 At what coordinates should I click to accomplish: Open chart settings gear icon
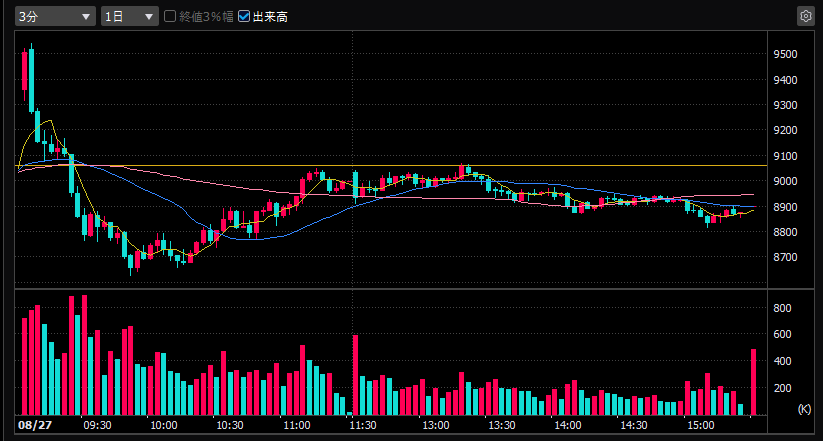[805, 16]
